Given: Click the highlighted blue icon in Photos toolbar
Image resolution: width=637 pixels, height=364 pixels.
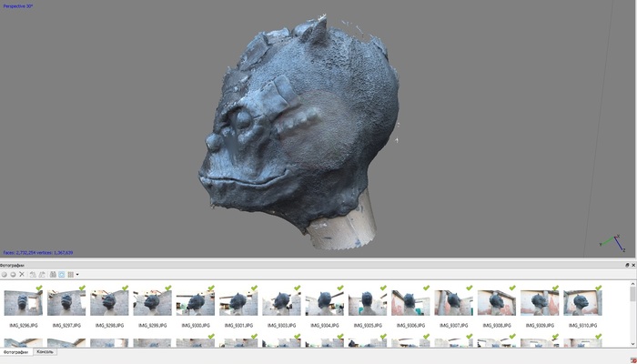Looking at the screenshot, I should click(61, 274).
